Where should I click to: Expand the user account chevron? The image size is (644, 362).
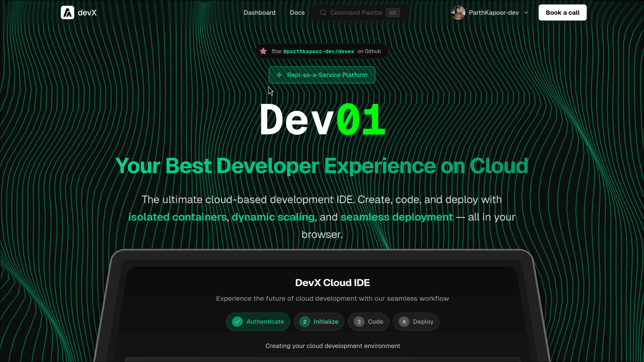526,13
